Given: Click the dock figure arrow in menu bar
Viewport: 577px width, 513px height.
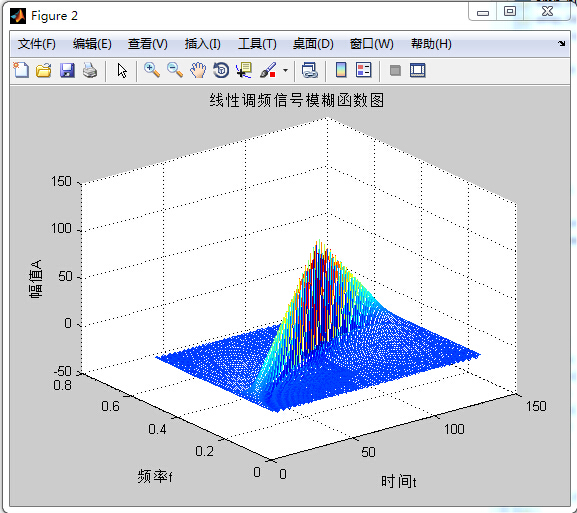Looking at the screenshot, I should 562,43.
